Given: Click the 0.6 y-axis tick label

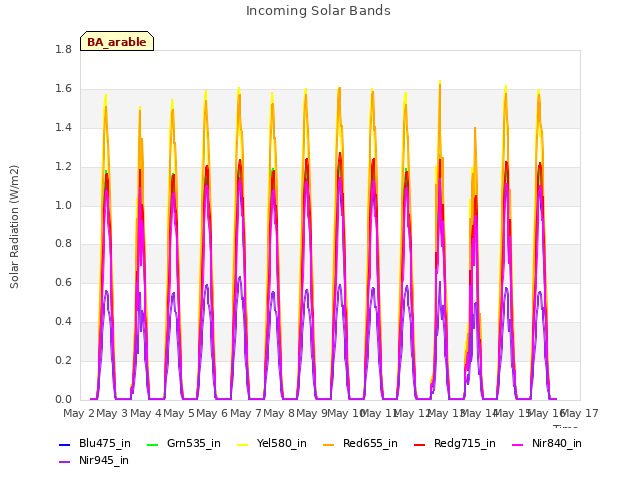Looking at the screenshot, I should (63, 282).
